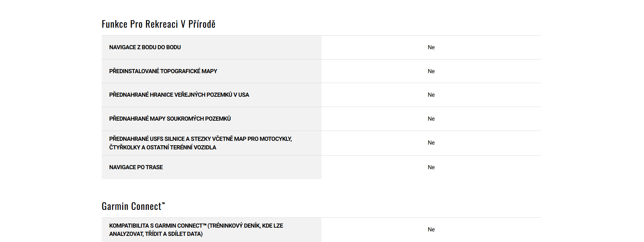Click the 'Kompatibilita s Garmin Connect' text line
The width and height of the screenshot is (644, 242).
click(x=196, y=226)
